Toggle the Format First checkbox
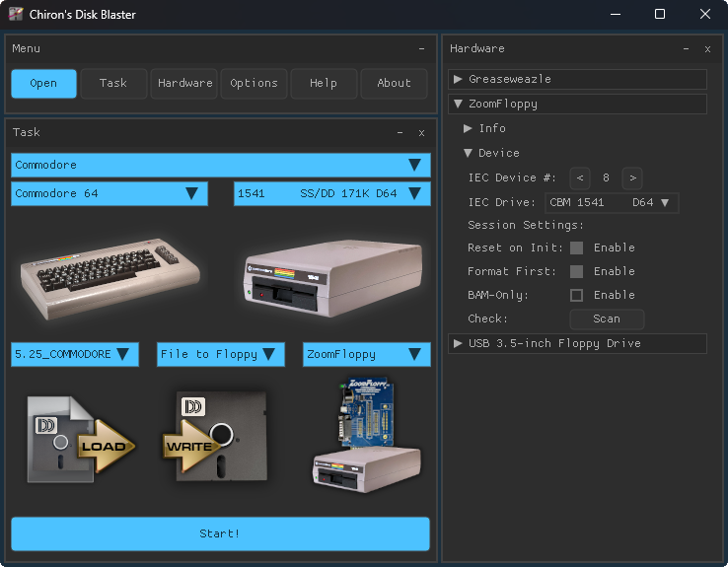Viewport: 728px width, 567px height. pyautogui.click(x=576, y=271)
